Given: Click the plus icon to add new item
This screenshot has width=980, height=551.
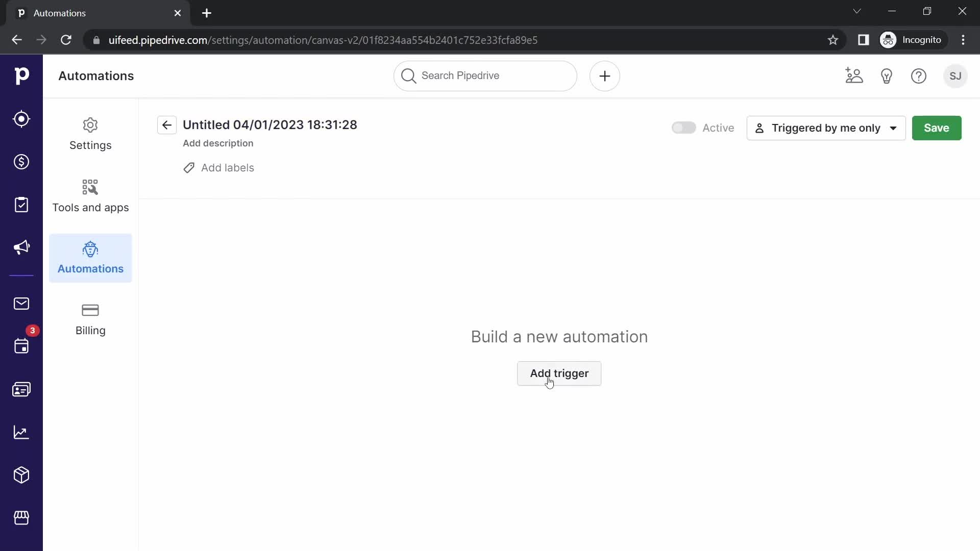Looking at the screenshot, I should [604, 76].
